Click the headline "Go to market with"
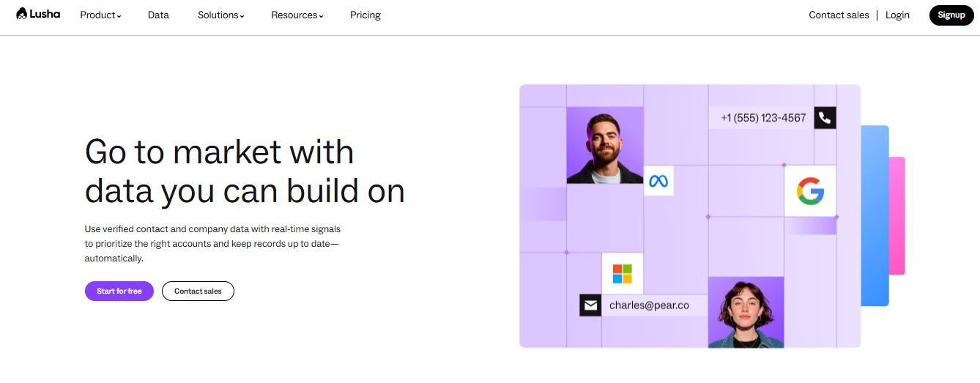This screenshot has height=383, width=980. click(220, 152)
